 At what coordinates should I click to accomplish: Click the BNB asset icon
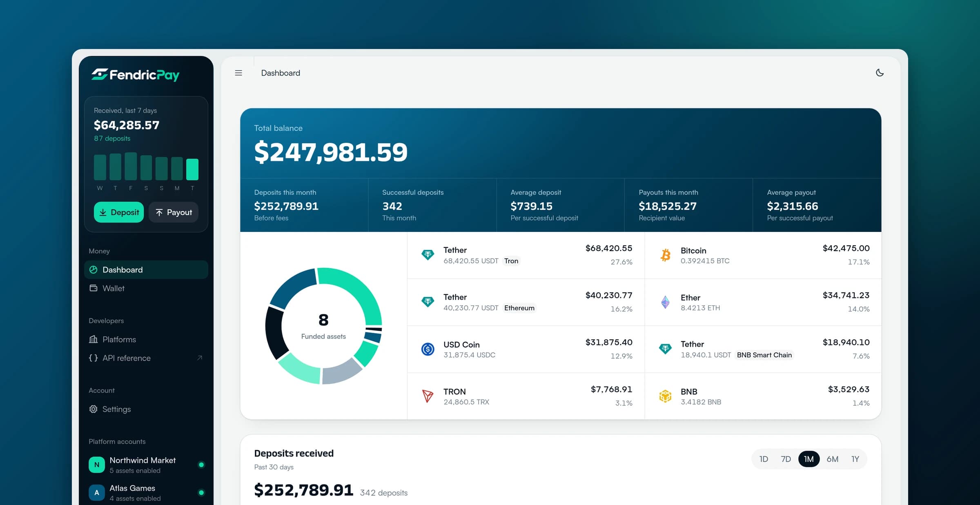666,396
